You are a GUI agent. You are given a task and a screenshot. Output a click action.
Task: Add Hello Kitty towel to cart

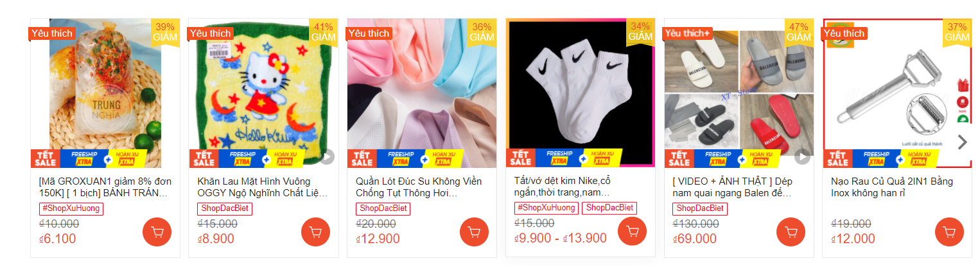coord(315,232)
